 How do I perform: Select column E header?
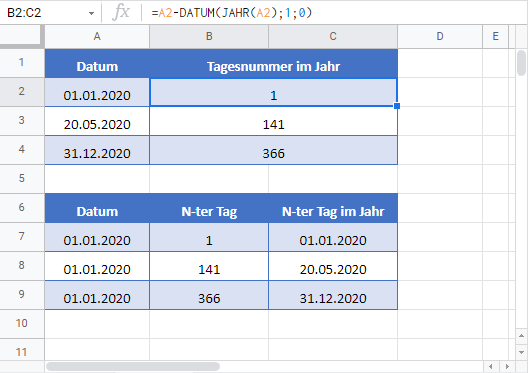(x=495, y=36)
